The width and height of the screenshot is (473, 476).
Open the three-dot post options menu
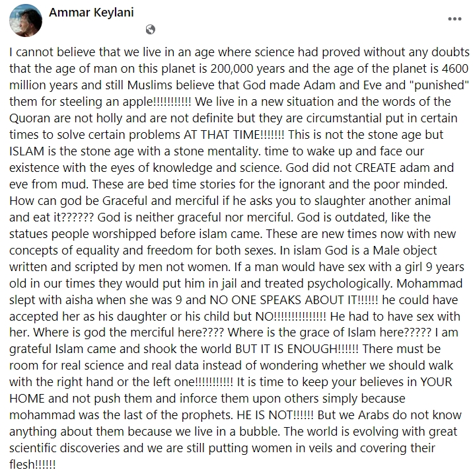click(x=455, y=19)
